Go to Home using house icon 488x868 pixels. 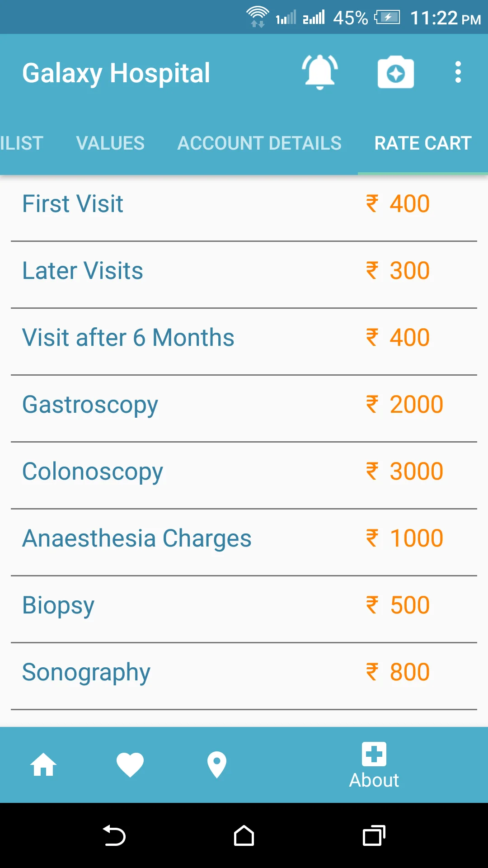(x=43, y=765)
